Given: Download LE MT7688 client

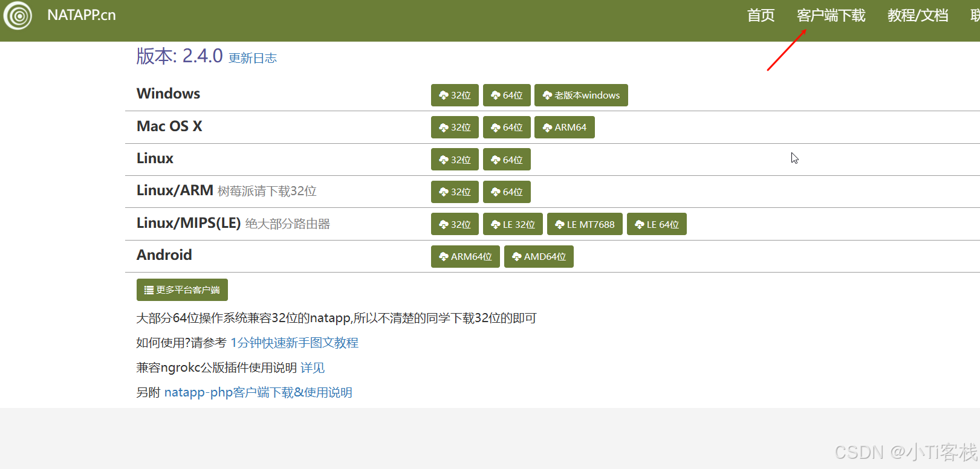Looking at the screenshot, I should point(585,224).
